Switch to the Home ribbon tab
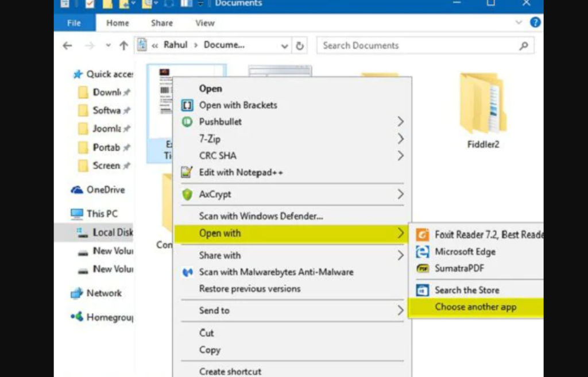Viewport: 588px width, 377px height. tap(117, 23)
